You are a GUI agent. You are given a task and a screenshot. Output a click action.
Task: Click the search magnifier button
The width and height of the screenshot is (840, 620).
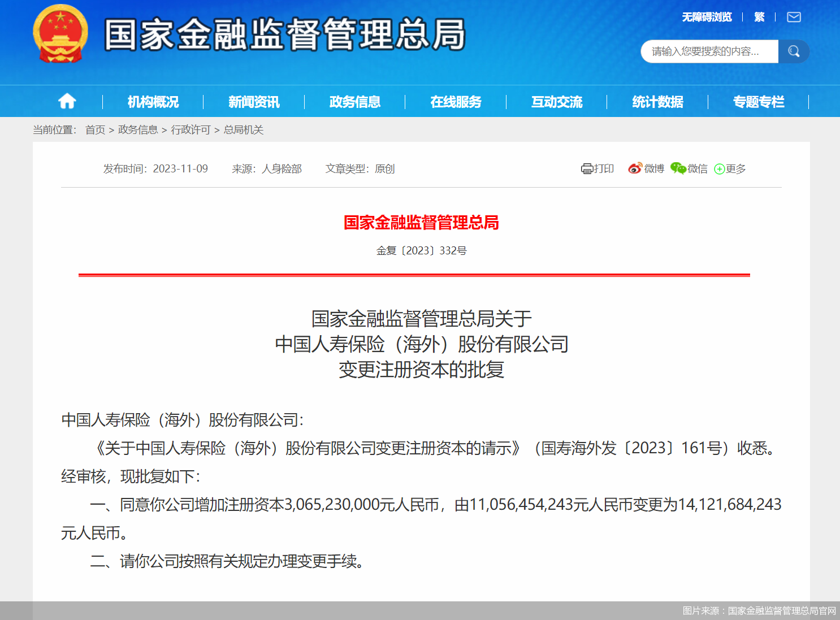tap(794, 51)
